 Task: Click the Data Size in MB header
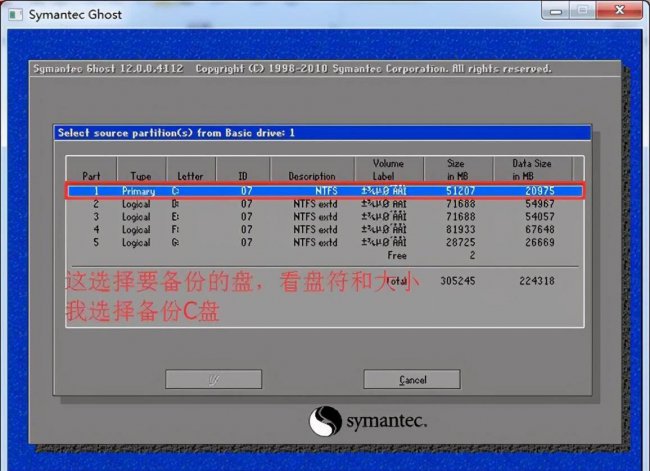(x=532, y=170)
